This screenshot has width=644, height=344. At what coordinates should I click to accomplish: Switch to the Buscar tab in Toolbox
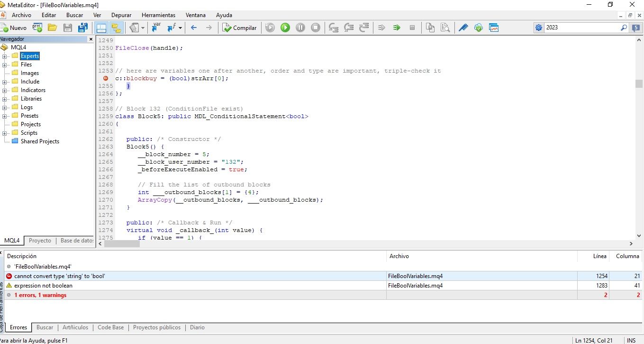45,327
